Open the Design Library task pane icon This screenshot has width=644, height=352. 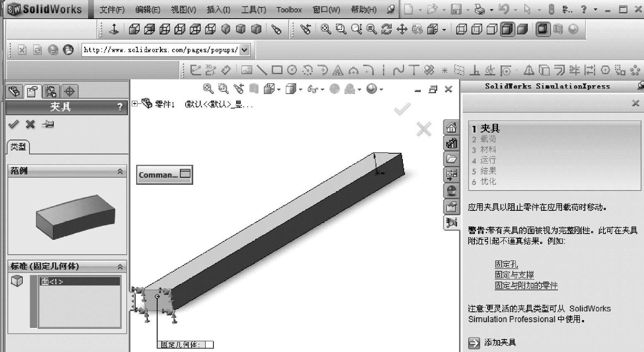tap(451, 143)
